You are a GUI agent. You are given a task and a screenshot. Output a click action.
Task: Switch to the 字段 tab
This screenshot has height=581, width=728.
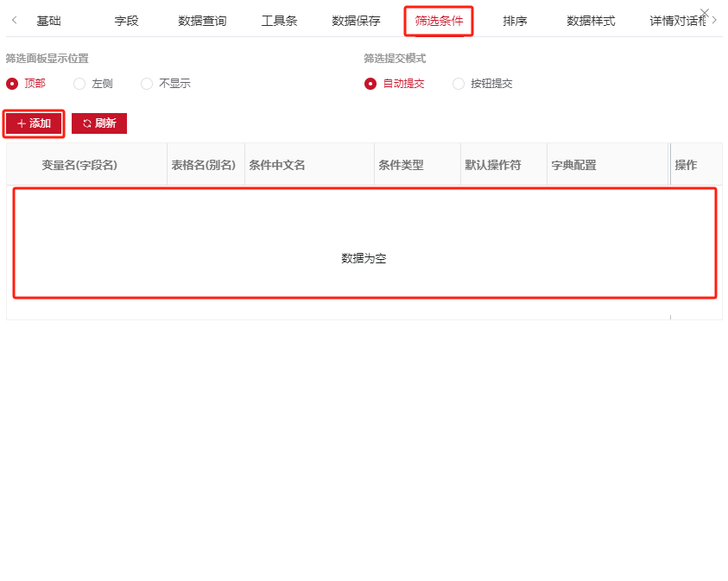(x=126, y=21)
